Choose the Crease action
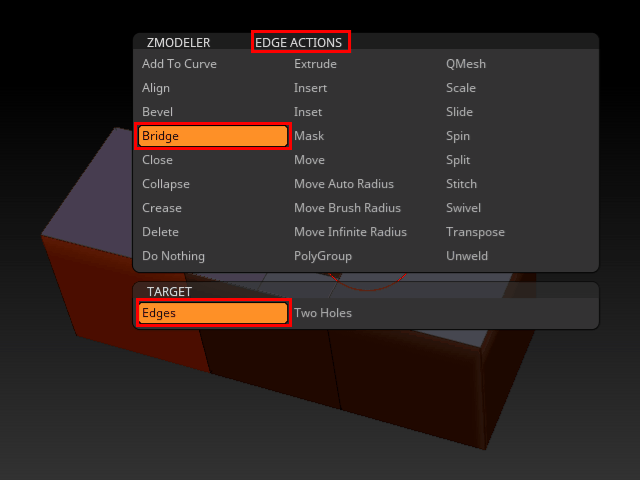This screenshot has width=640, height=480. (x=162, y=208)
